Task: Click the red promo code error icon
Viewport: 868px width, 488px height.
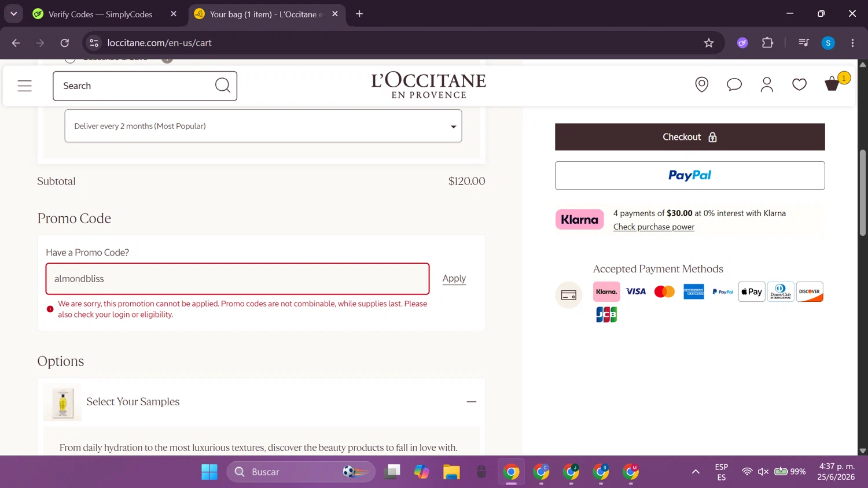Action: coord(50,309)
